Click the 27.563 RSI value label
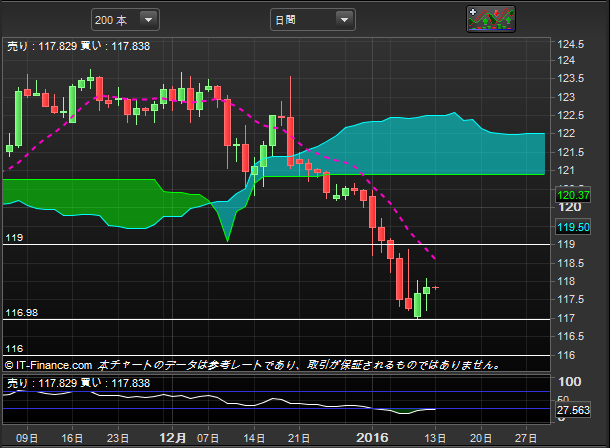This screenshot has width=610, height=448. coord(573,410)
